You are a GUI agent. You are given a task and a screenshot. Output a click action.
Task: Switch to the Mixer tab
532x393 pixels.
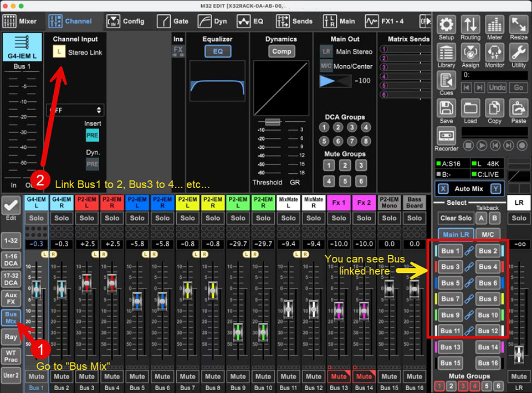20,22
